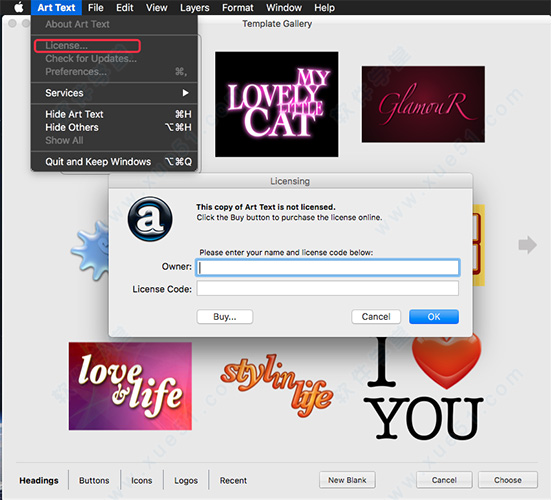Cancel the Template Gallery window
This screenshot has height=500, width=551.
coord(444,480)
